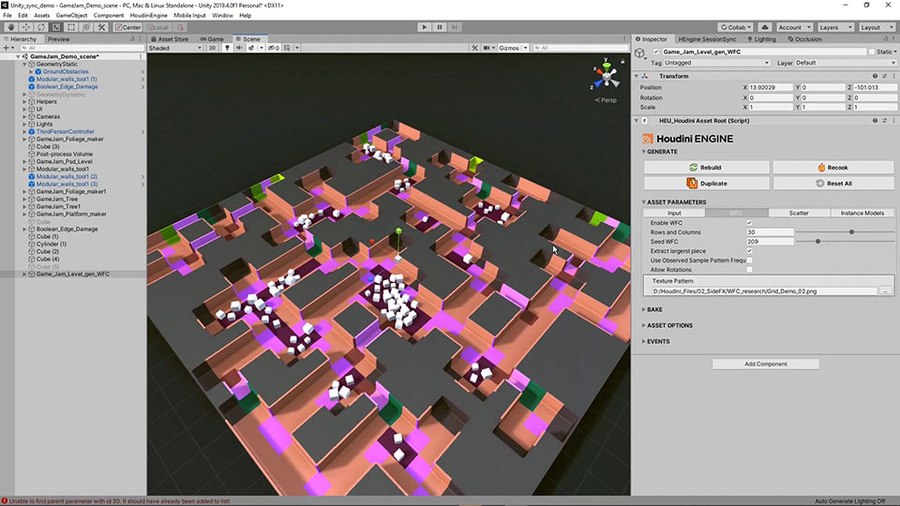This screenshot has height=506, width=900.
Task: Click the Step frame button
Action: click(455, 27)
